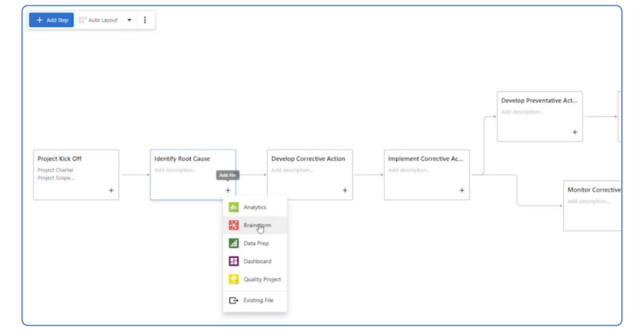Click the Auto Layout button
Viewport: 644px width, 331px height.
99,20
